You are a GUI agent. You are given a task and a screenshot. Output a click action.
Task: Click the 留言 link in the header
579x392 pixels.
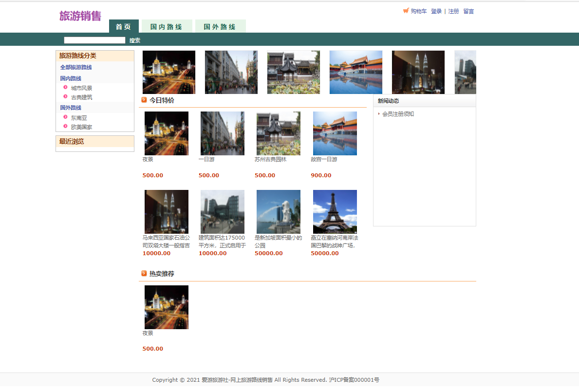coord(468,11)
